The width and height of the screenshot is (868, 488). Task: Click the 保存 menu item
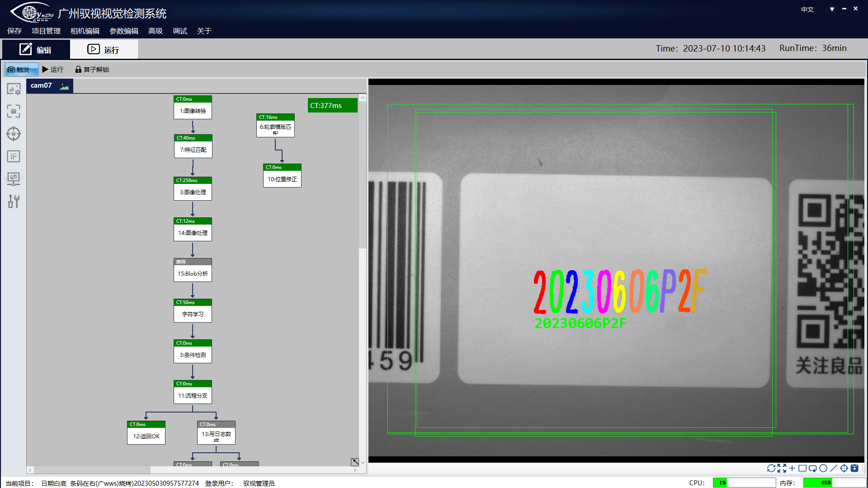[x=14, y=31]
